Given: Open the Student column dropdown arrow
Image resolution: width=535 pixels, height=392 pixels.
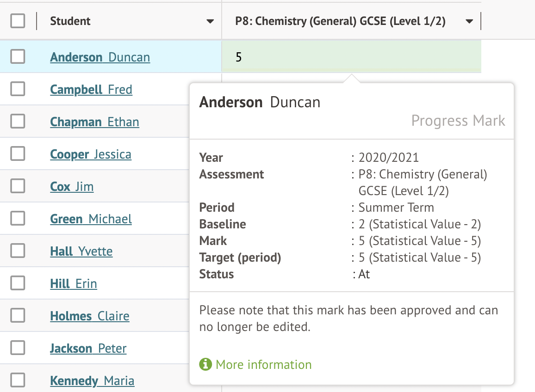Looking at the screenshot, I should [210, 21].
